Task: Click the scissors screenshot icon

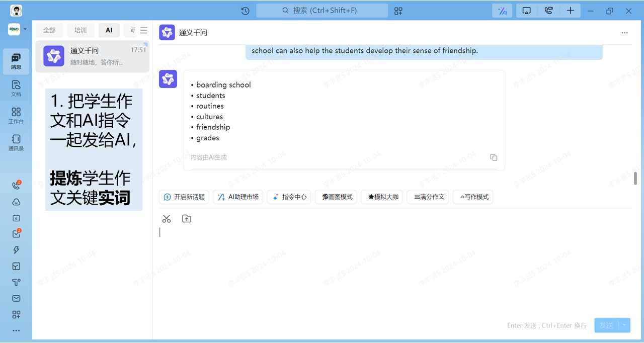Action: (167, 219)
